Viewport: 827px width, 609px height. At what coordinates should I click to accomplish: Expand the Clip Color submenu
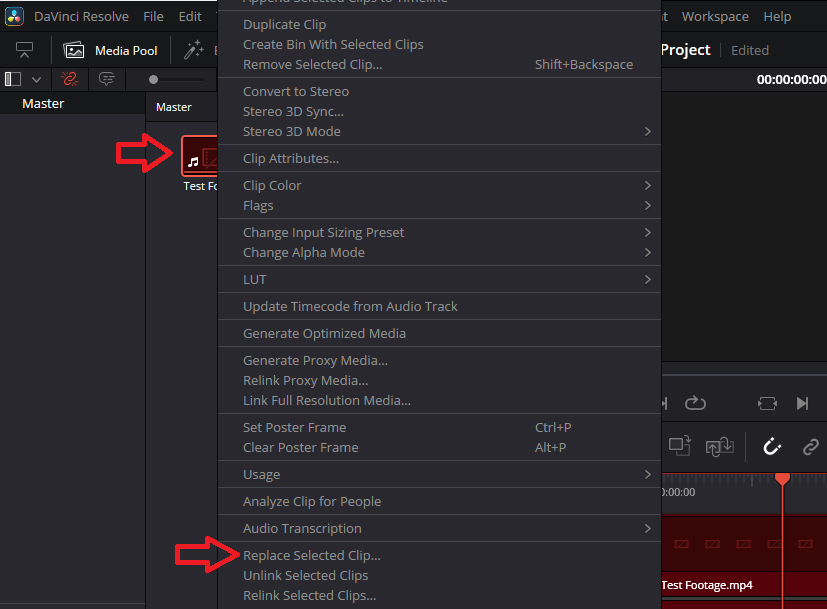coord(271,185)
